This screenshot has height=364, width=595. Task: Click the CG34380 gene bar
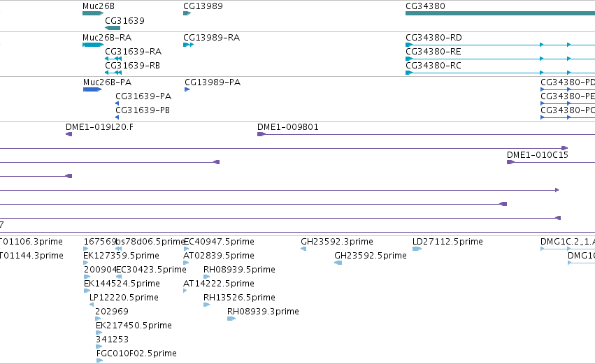pos(500,13)
